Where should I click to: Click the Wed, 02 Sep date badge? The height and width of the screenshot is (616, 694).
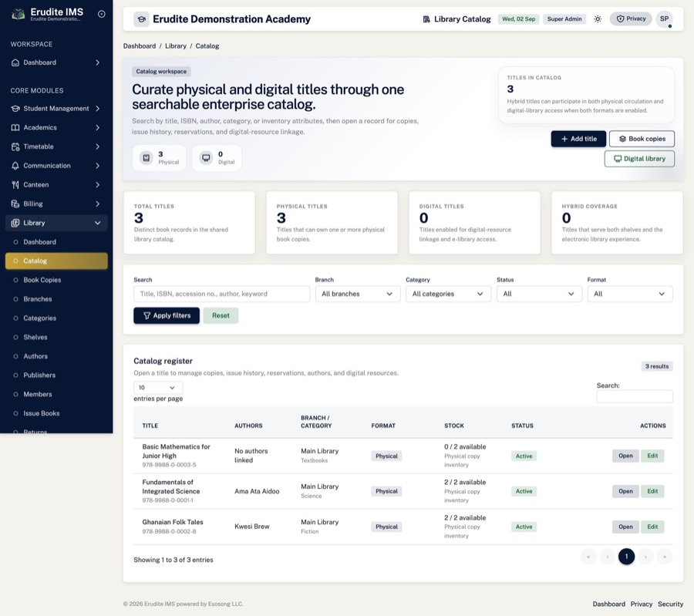[518, 19]
